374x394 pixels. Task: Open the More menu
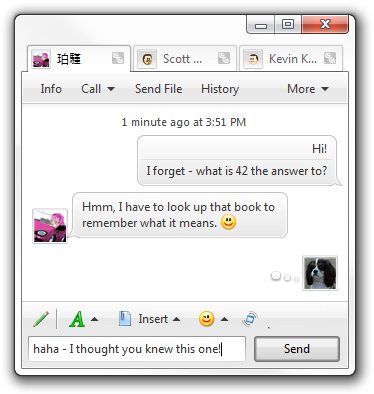click(308, 89)
